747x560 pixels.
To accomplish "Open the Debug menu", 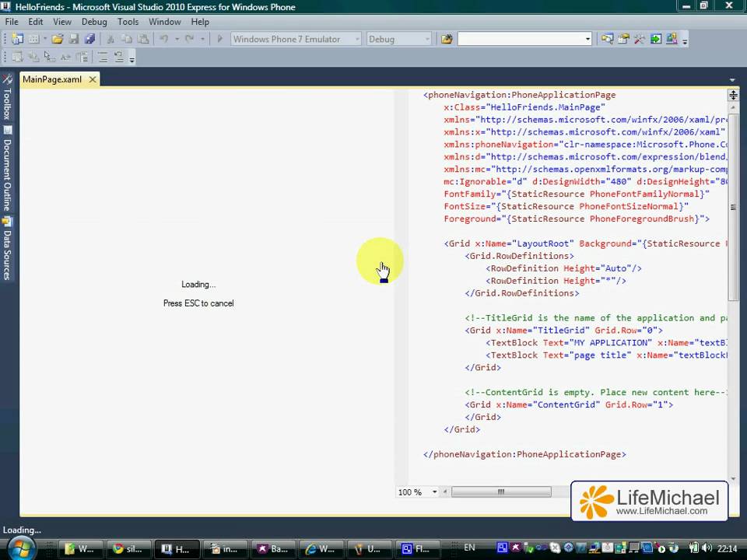I will point(94,22).
